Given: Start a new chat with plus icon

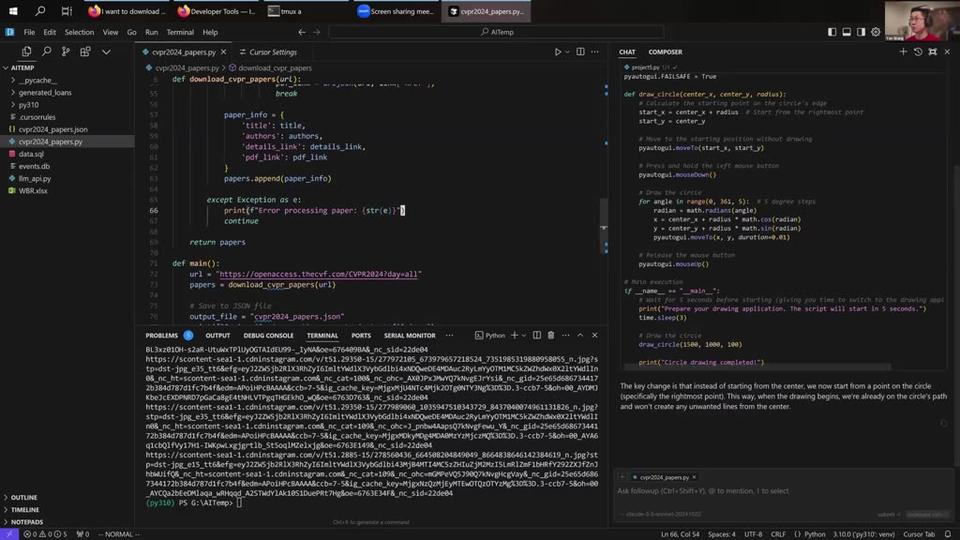Looking at the screenshot, I should pyautogui.click(x=903, y=52).
